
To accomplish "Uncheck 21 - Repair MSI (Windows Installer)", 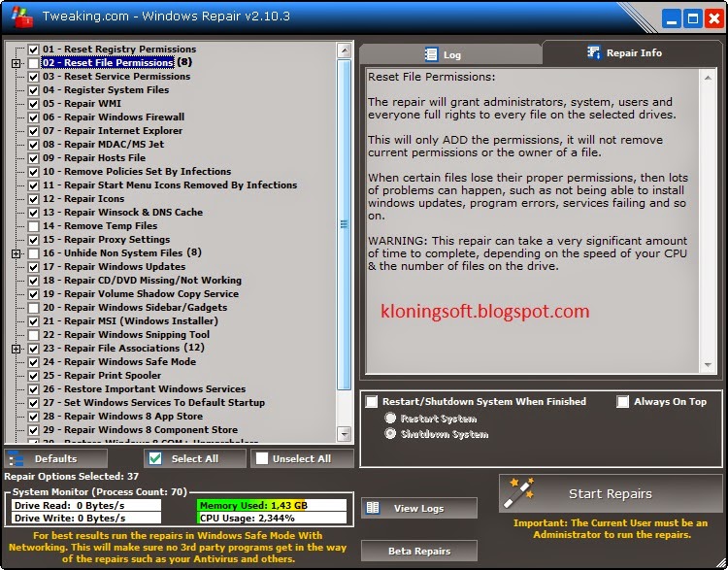I will pyautogui.click(x=33, y=321).
